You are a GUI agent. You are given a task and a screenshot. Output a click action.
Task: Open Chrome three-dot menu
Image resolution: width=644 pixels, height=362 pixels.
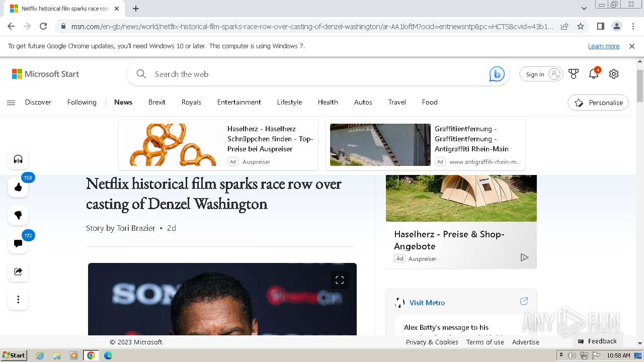tap(633, 26)
